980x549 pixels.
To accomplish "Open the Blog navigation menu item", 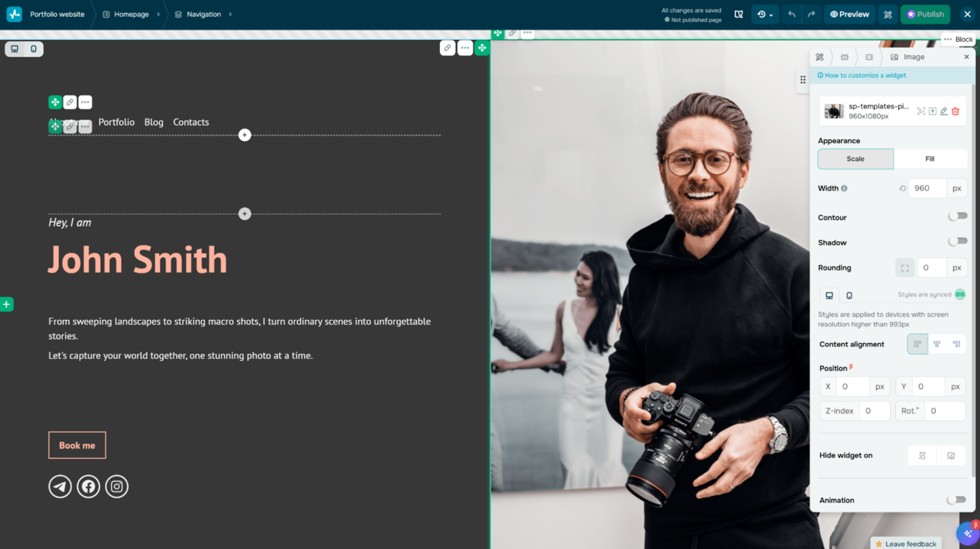I will (x=154, y=122).
